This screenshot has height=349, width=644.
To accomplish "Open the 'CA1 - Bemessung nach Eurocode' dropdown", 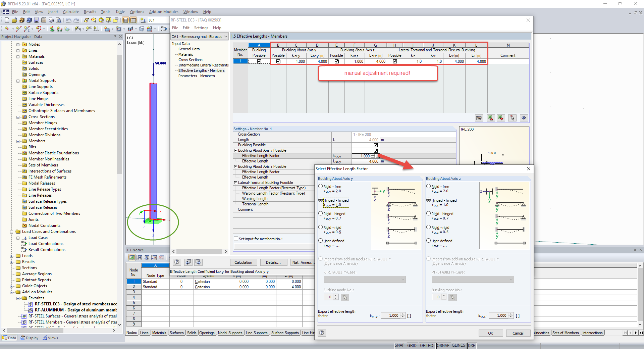I will 225,36.
